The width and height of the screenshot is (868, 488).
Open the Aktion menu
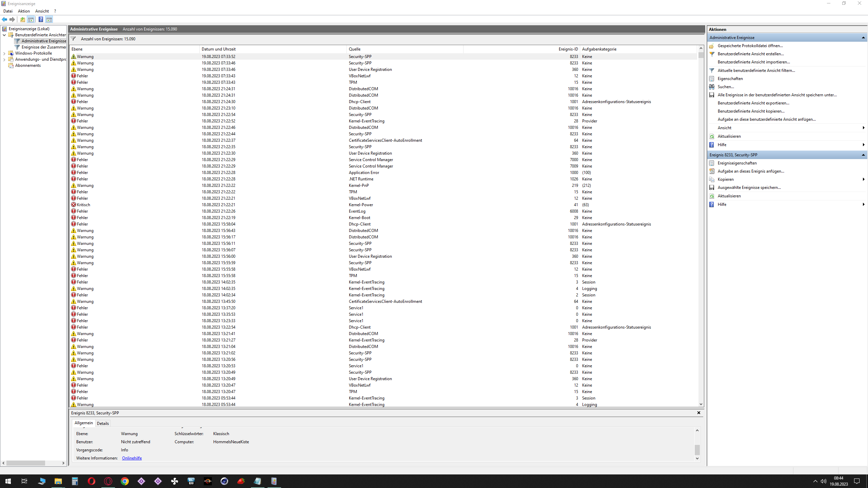tap(24, 11)
